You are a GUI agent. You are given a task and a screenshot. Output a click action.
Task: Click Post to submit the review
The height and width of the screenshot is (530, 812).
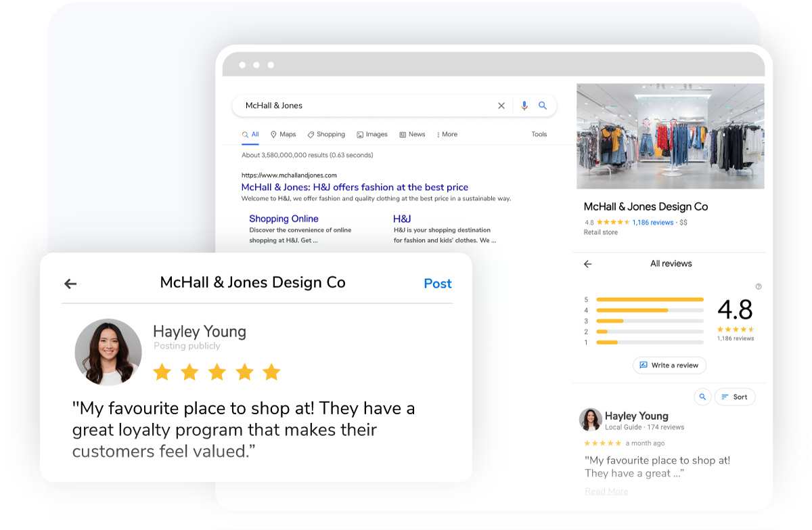click(x=438, y=284)
